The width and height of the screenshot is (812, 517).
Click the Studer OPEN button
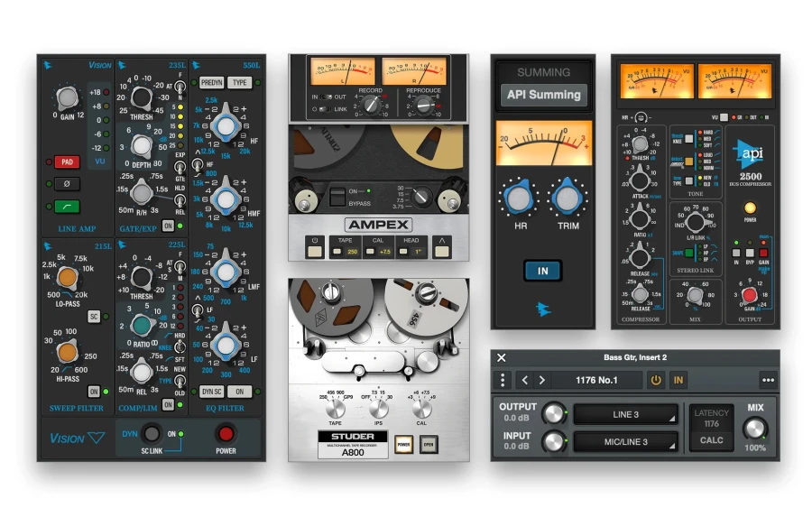coord(429,445)
